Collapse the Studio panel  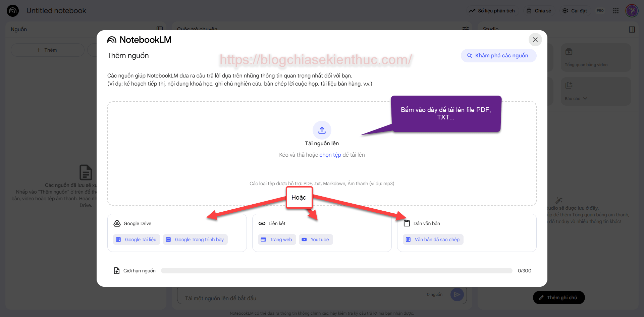[632, 30]
